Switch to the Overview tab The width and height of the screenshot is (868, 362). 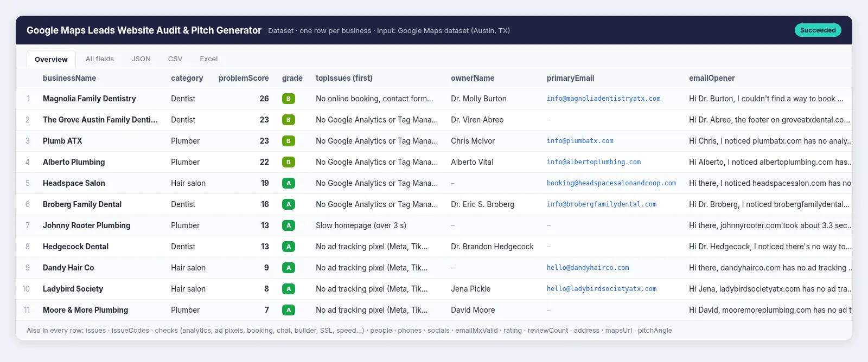click(x=51, y=59)
